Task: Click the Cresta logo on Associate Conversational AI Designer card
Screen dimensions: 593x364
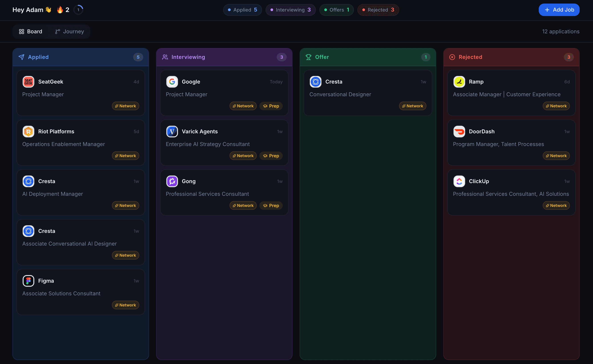Action: pos(28,231)
